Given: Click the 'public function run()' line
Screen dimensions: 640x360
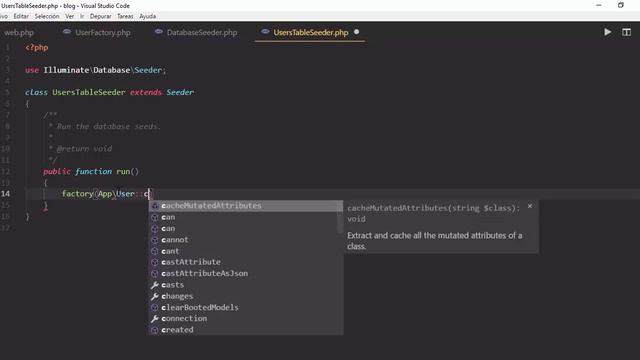Looking at the screenshot, I should [91, 171].
